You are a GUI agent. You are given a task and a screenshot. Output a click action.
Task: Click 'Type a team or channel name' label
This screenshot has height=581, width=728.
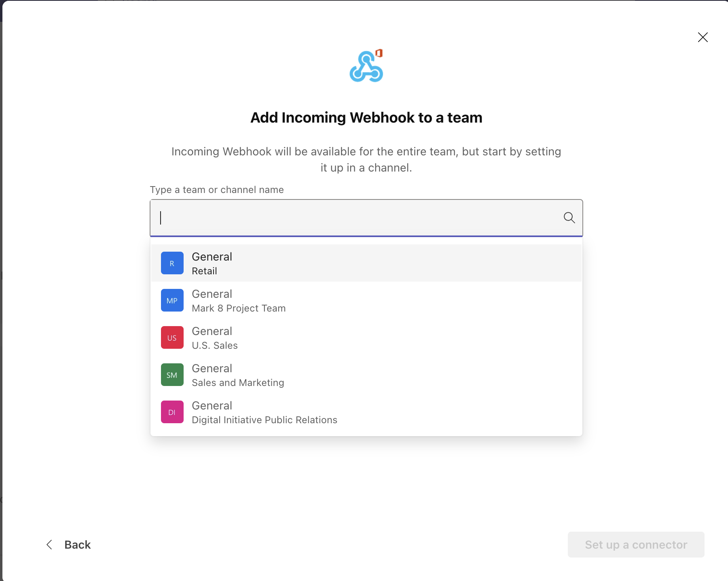(x=217, y=190)
